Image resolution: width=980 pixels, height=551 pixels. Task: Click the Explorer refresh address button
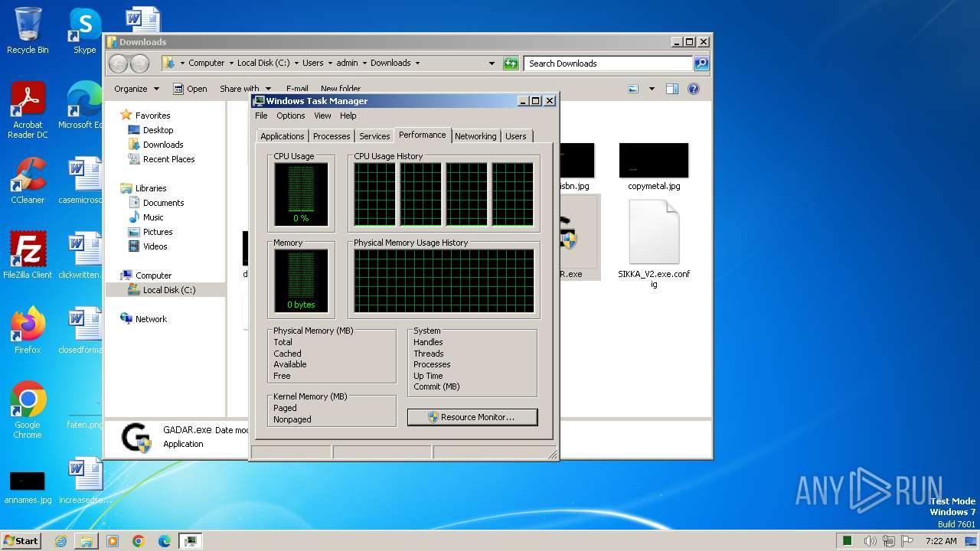pos(511,64)
